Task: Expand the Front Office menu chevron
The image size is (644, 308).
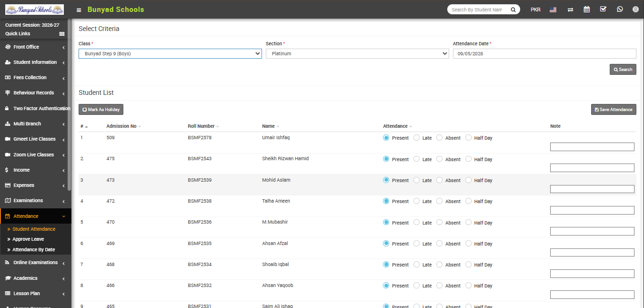Action: coord(63,47)
